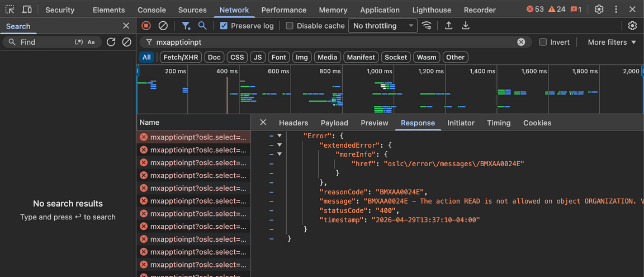Collapse the "Error" JSON node
The width and height of the screenshot is (644, 277).
(x=280, y=135)
